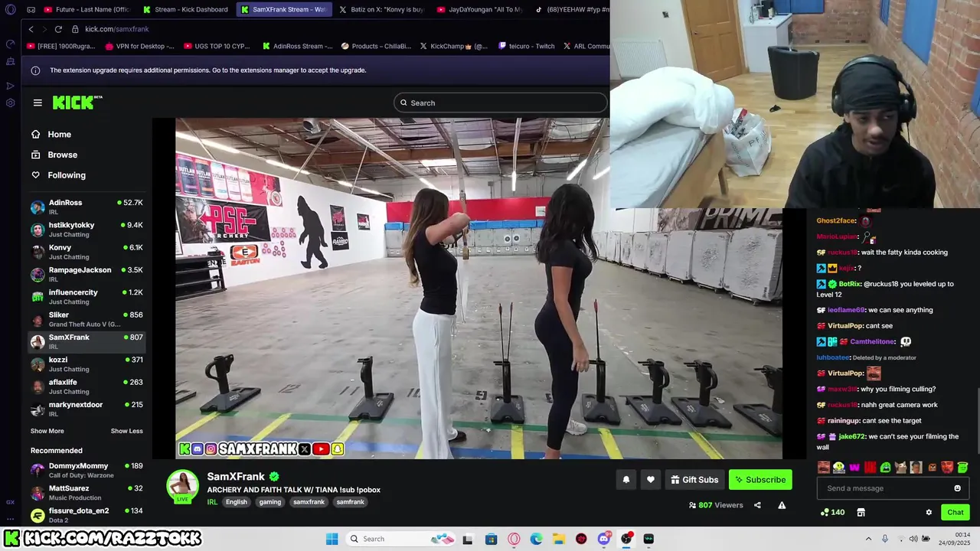Switch to Future - Last Name tab
Viewport: 980px width, 551px height.
(88, 9)
